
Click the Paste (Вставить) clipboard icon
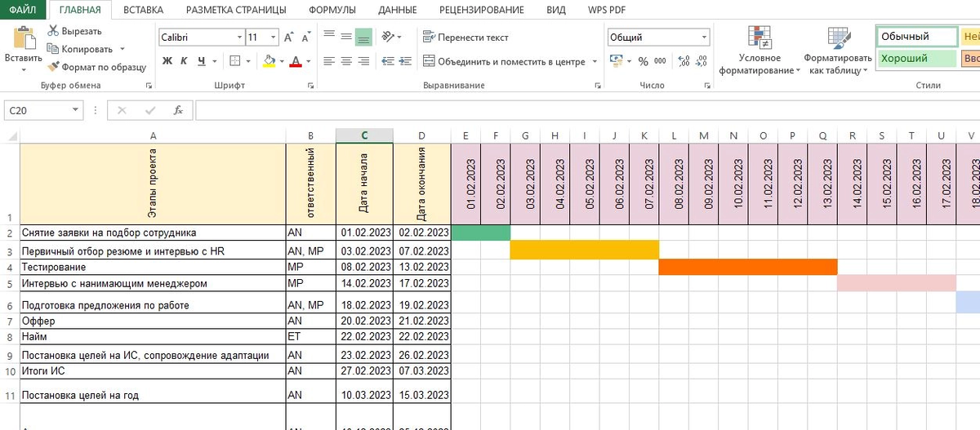pyautogui.click(x=24, y=38)
